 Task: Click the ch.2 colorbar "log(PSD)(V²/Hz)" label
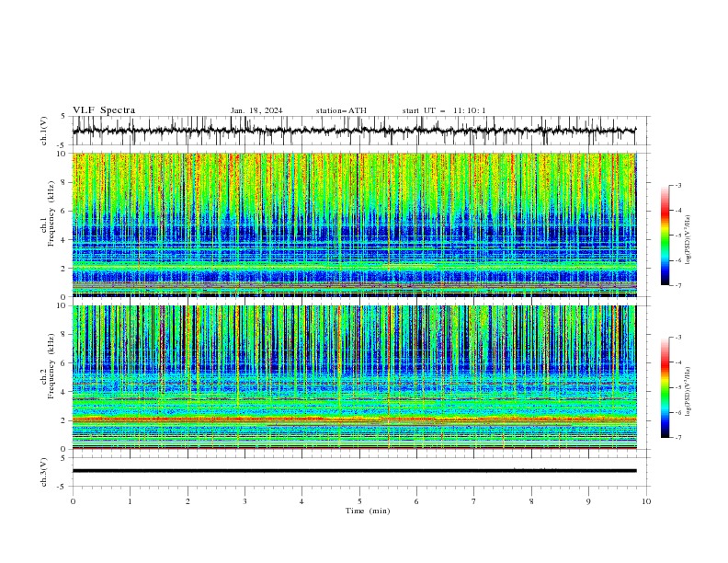tap(688, 392)
